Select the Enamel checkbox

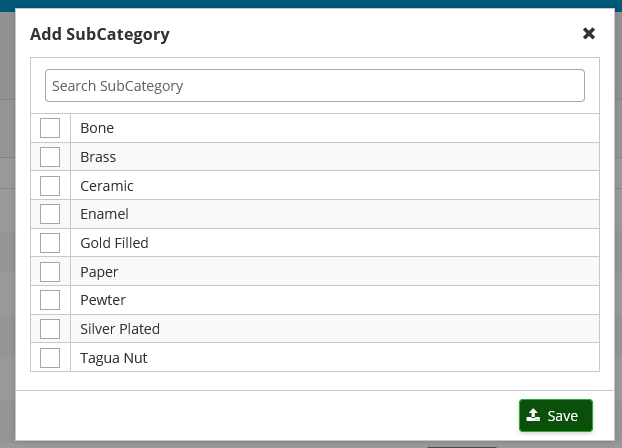click(50, 214)
